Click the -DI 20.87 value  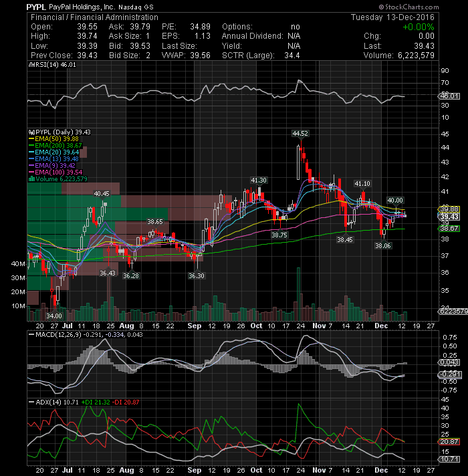coord(126,402)
